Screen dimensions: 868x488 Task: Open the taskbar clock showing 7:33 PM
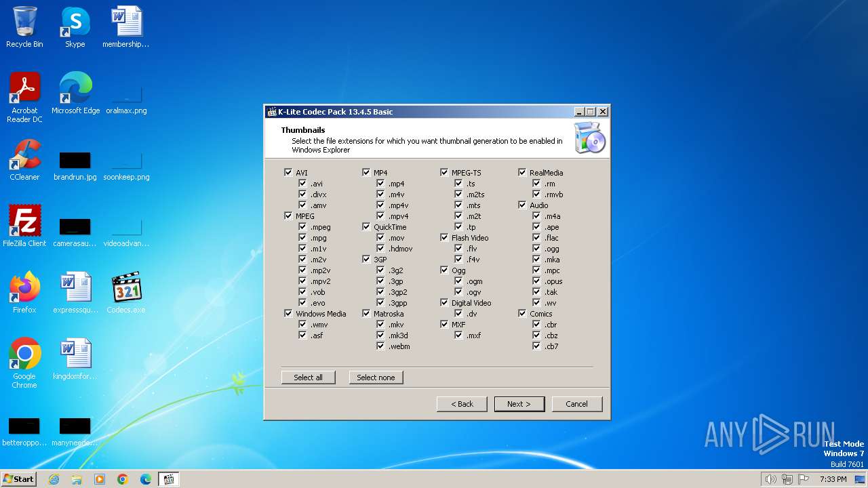coord(833,479)
